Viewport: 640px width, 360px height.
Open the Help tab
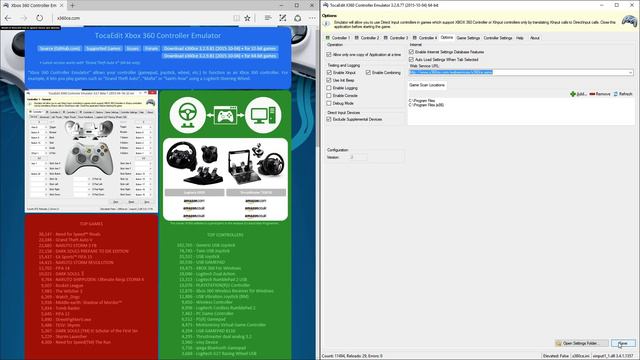[520, 38]
